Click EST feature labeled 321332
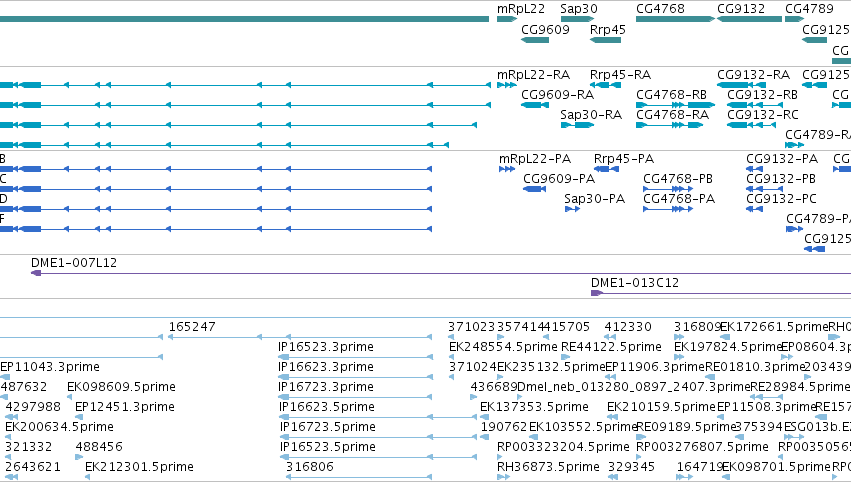 point(29,447)
